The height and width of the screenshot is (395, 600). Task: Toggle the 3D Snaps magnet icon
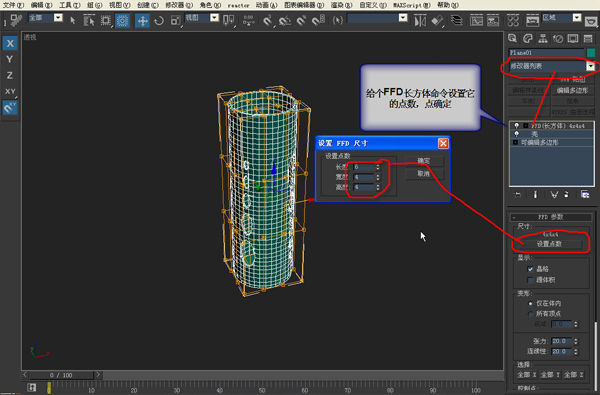tap(268, 20)
